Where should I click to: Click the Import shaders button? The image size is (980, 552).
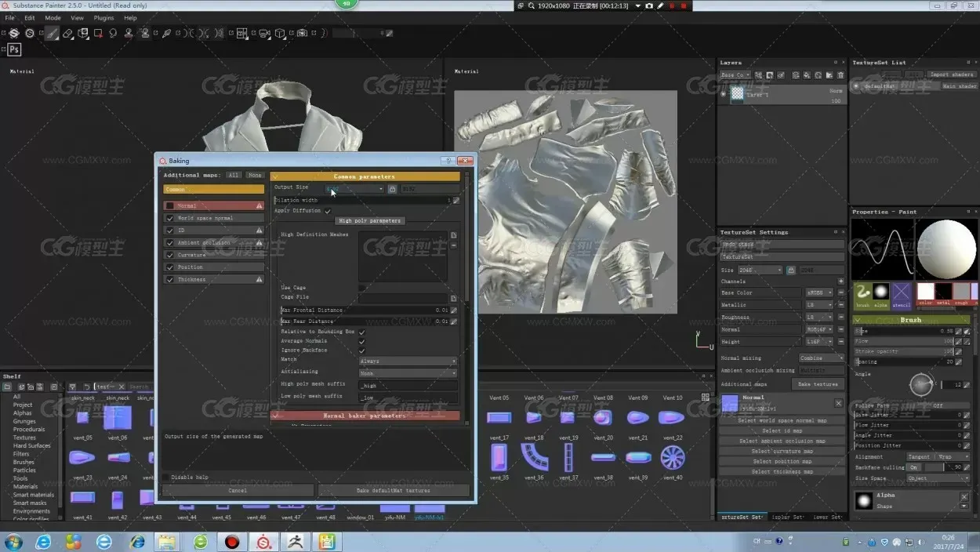(951, 74)
